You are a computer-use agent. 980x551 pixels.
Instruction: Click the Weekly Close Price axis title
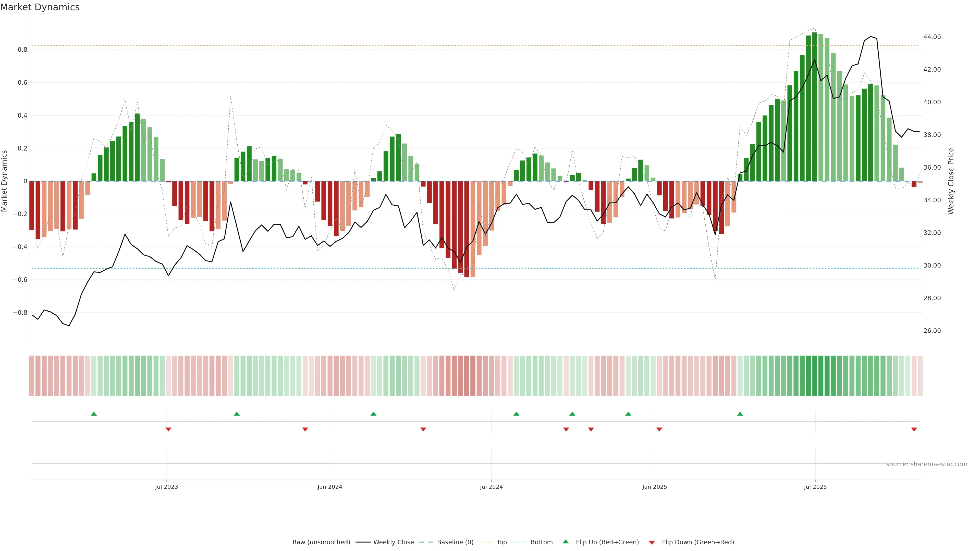pyautogui.click(x=951, y=181)
